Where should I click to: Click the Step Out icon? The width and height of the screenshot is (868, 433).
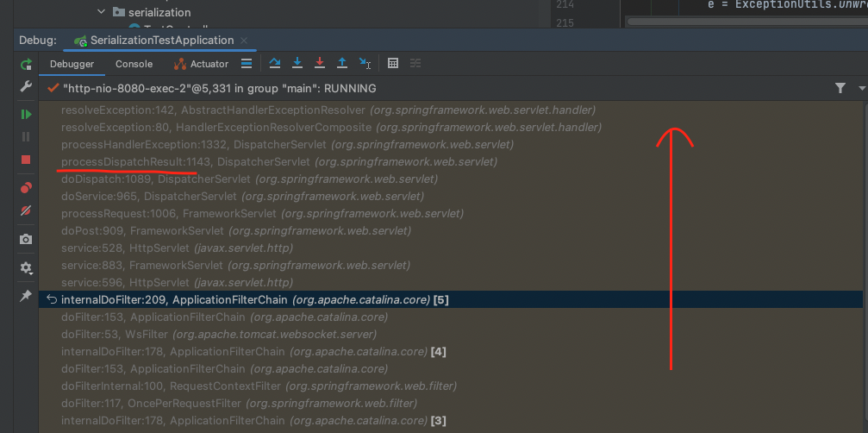click(342, 63)
